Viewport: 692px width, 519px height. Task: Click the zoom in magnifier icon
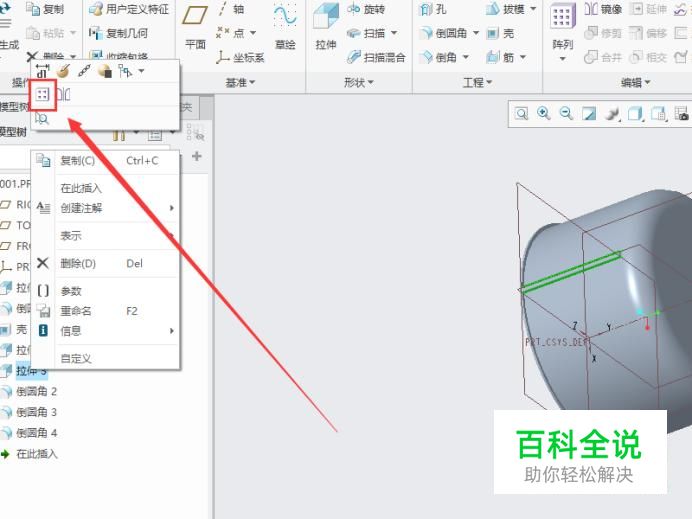pos(543,114)
